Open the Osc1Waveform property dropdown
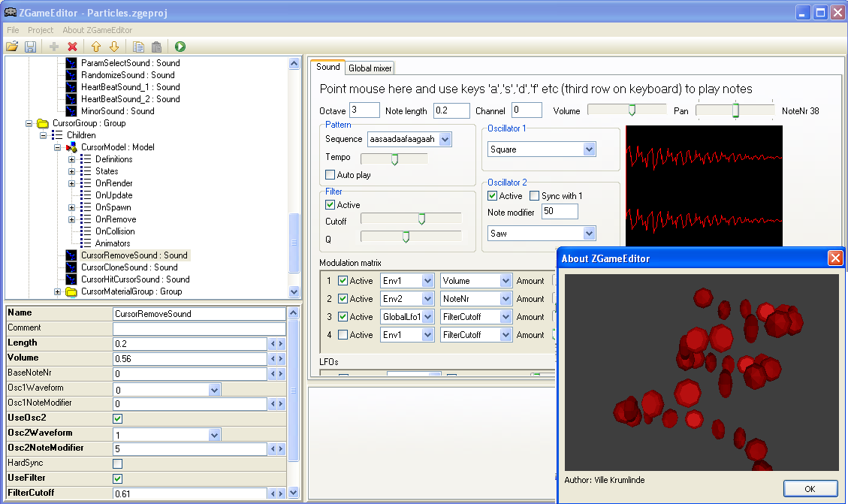Viewport: 848px width, 504px height. tap(214, 390)
